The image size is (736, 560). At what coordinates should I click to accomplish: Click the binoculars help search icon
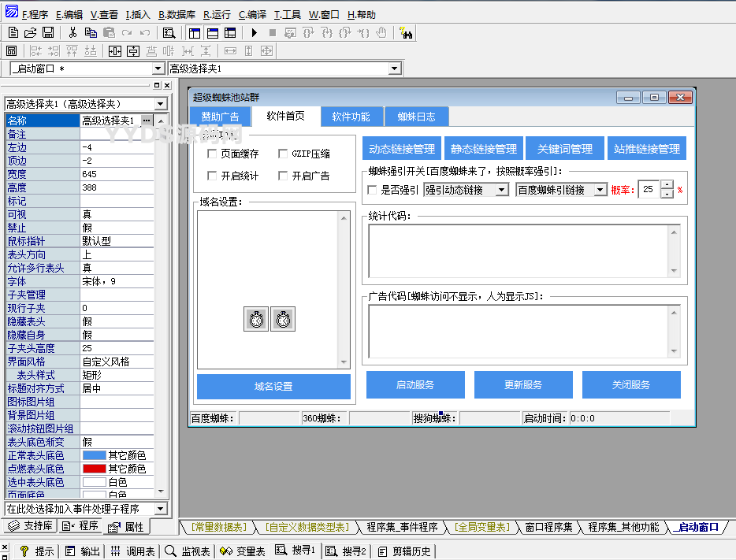405,32
